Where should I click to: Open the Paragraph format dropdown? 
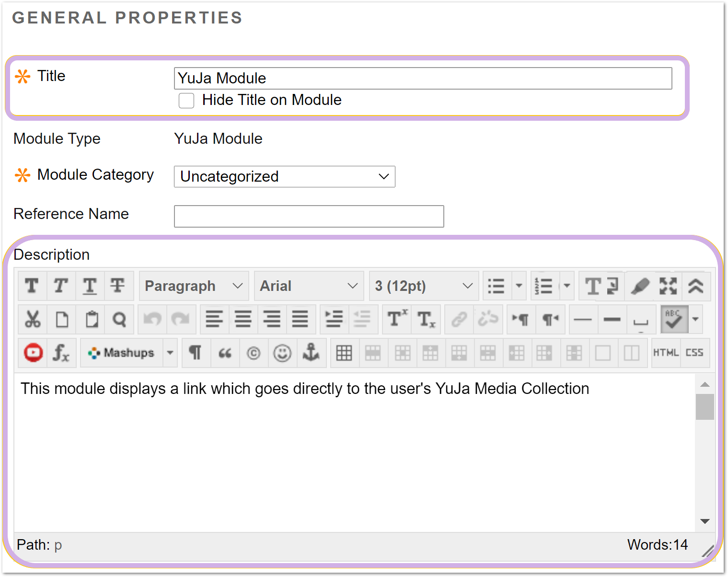pyautogui.click(x=194, y=286)
